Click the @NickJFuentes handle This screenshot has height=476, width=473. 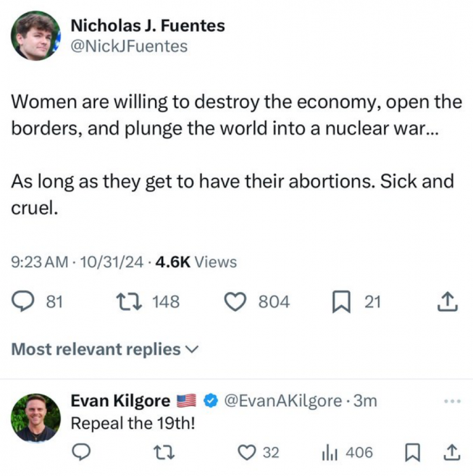129,46
